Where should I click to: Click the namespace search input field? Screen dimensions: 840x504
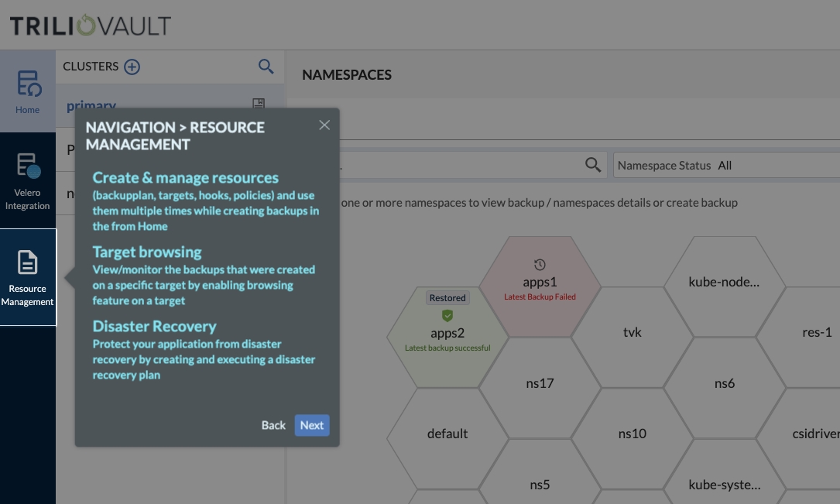(x=465, y=165)
